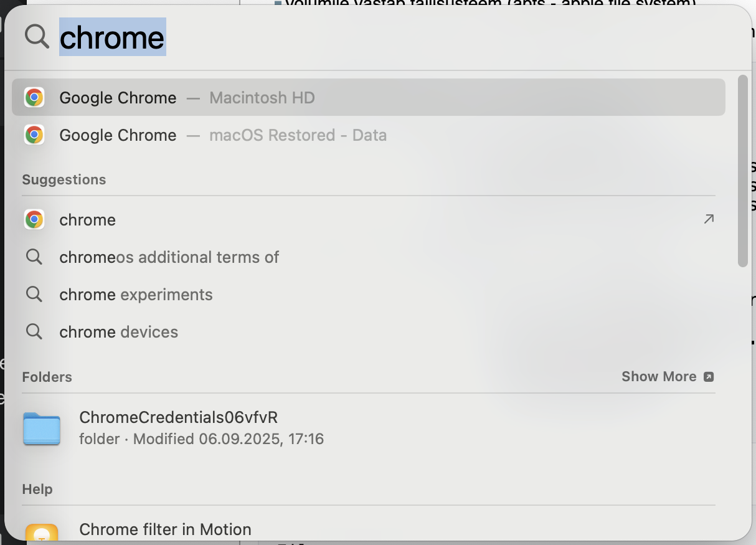Click the arrow icon on chrome suggestion row
Image resolution: width=756 pixels, height=545 pixels.
click(709, 219)
